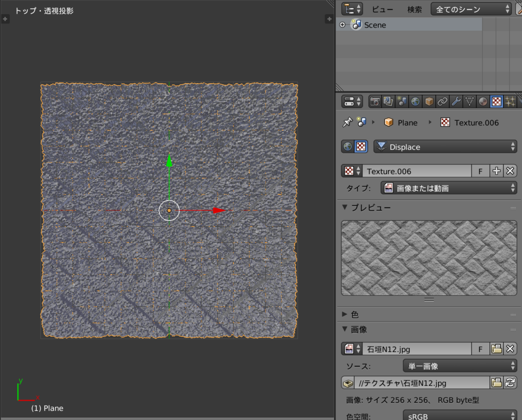Screen dimensions: 522x420
Task: Open the タイプ texture type dropdown
Action: [449, 188]
